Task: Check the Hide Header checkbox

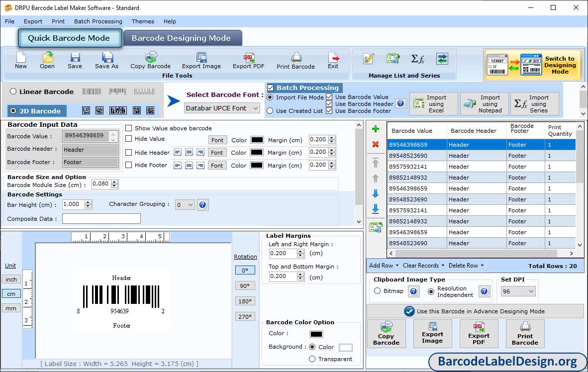Action: (x=129, y=153)
